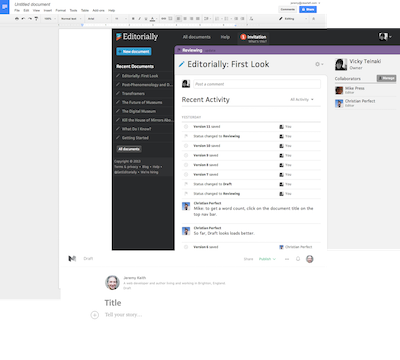Click the text color icon
Viewport: 400px width, 360px height.
pos(152,19)
